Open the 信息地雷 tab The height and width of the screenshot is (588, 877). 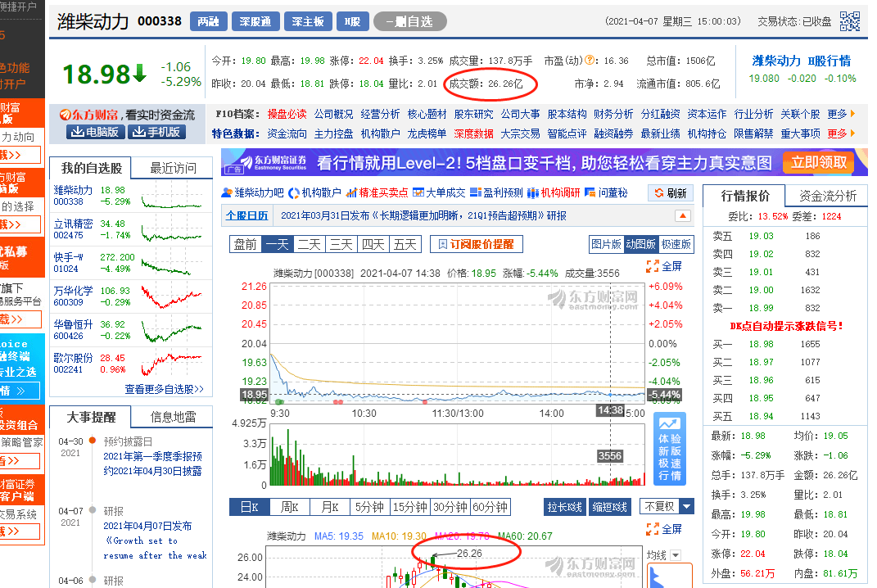pyautogui.click(x=173, y=417)
